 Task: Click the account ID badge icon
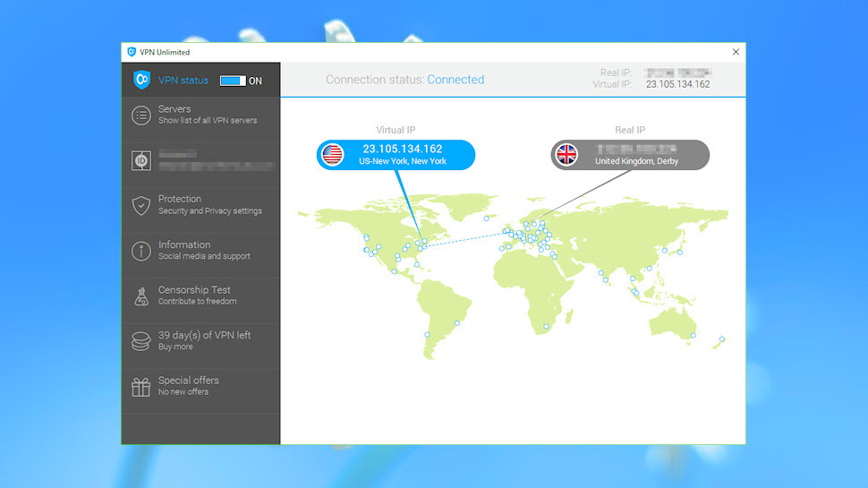[x=141, y=160]
